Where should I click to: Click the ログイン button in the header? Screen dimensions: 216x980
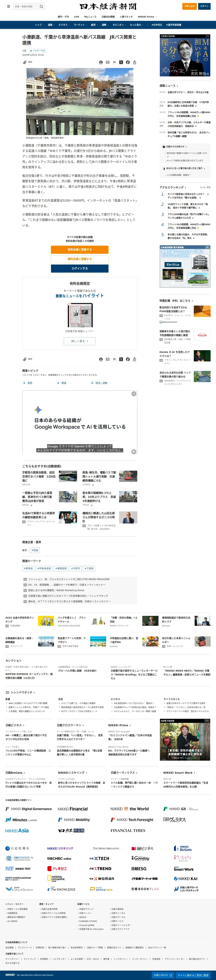pos(204,6)
